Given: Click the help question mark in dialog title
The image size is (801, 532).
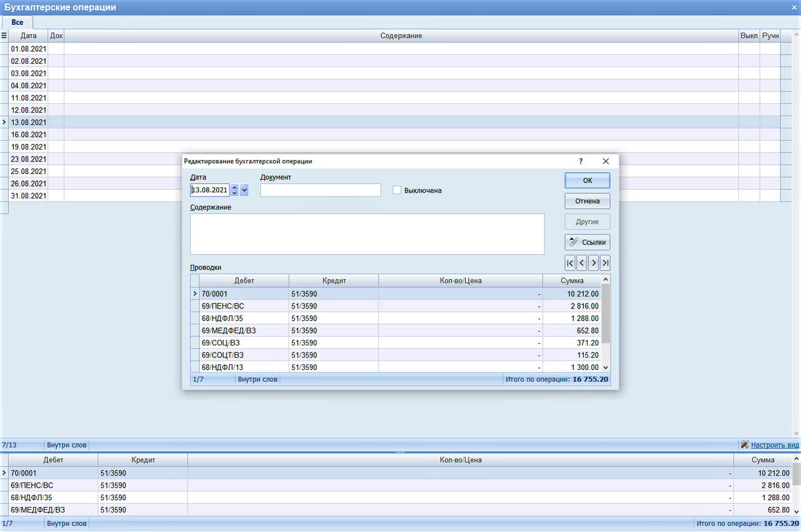Looking at the screenshot, I should click(581, 161).
